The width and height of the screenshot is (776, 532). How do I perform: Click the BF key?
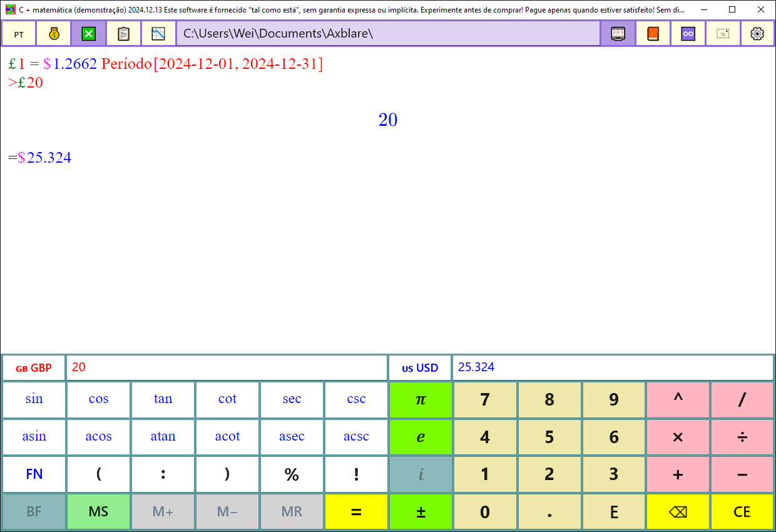[34, 512]
